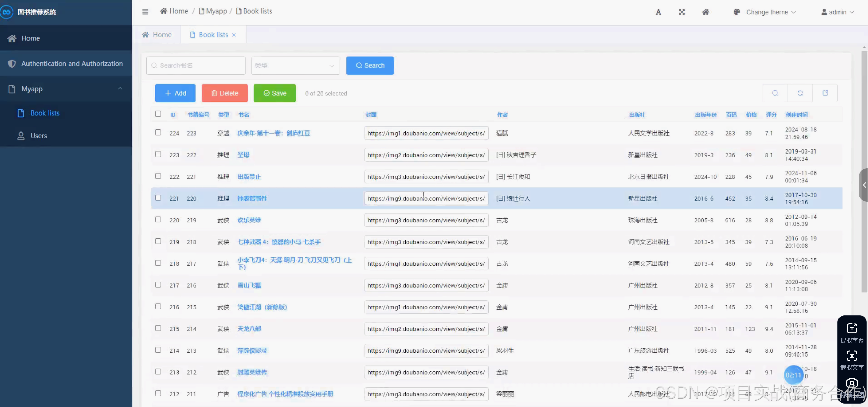Click the blue Add button
Viewport: 868px width, 407px height.
pyautogui.click(x=175, y=93)
